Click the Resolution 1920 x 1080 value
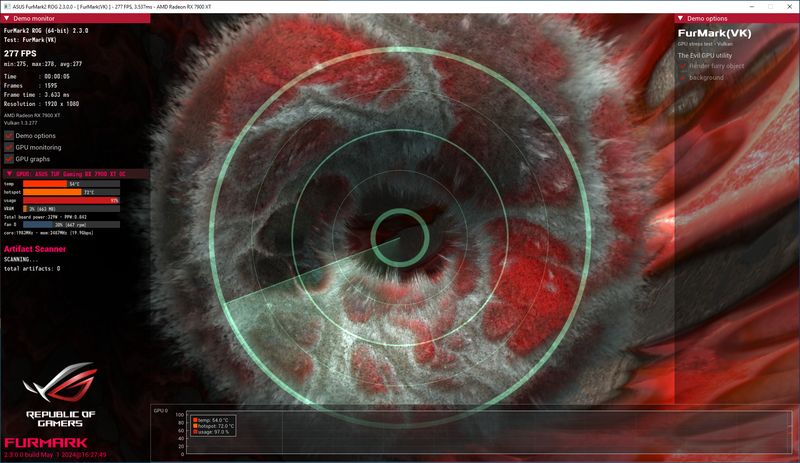This screenshot has height=463, width=800. pyautogui.click(x=61, y=104)
